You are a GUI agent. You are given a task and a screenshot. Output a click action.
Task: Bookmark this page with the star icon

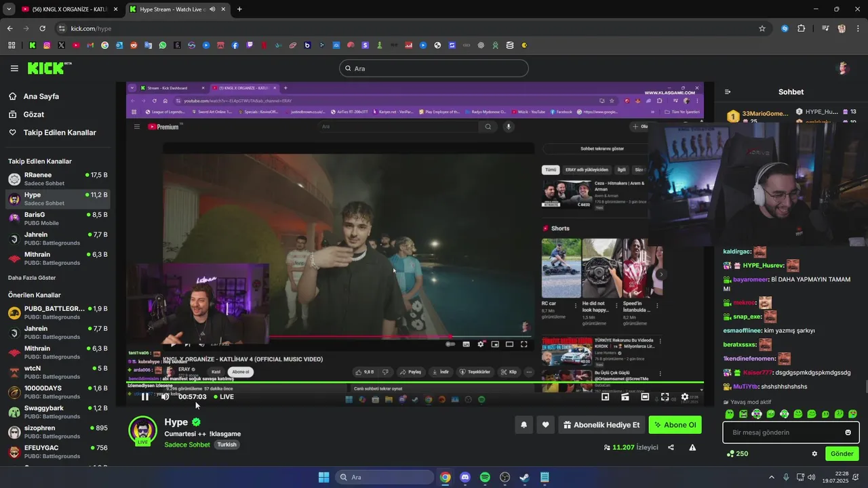coord(762,28)
